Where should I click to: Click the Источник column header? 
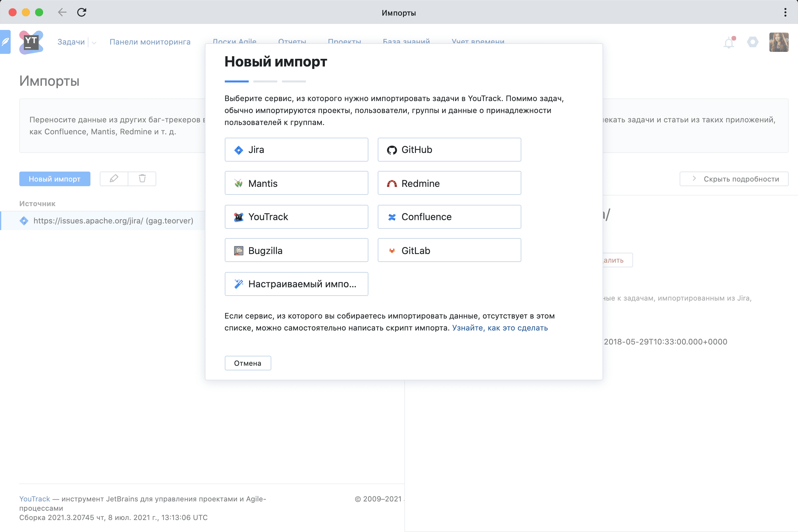37,203
